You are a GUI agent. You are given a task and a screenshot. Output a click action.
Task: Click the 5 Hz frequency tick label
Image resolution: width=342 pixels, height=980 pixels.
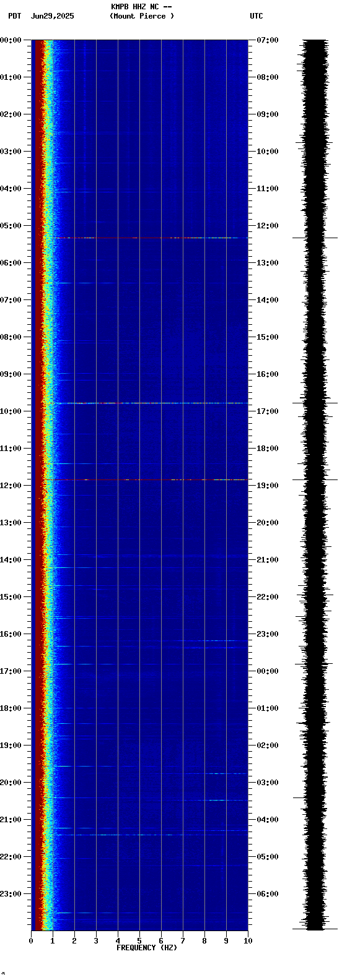(x=139, y=941)
